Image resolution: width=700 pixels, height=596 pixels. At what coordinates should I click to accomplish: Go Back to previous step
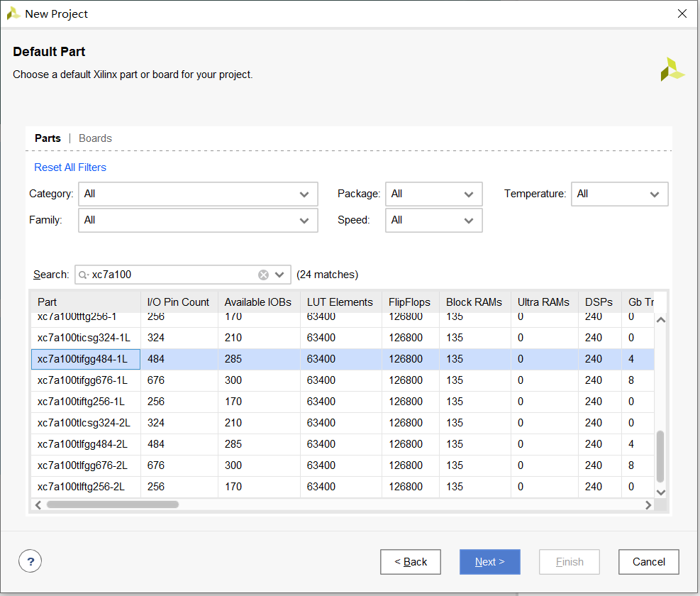click(x=411, y=562)
